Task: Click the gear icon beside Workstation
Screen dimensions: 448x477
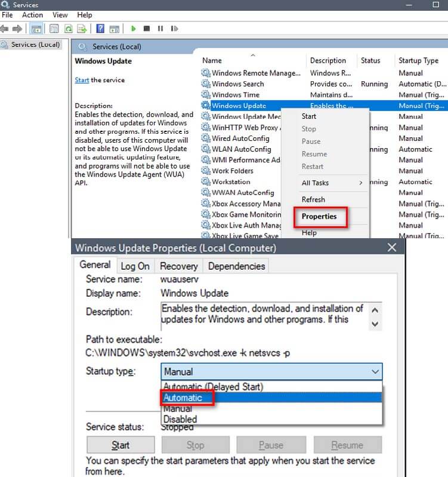Action: click(x=206, y=181)
